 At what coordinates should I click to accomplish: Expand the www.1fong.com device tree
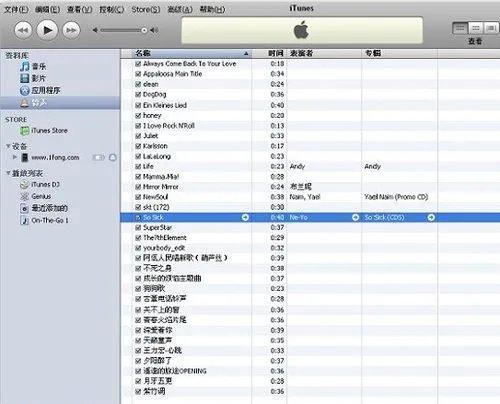click(15, 157)
